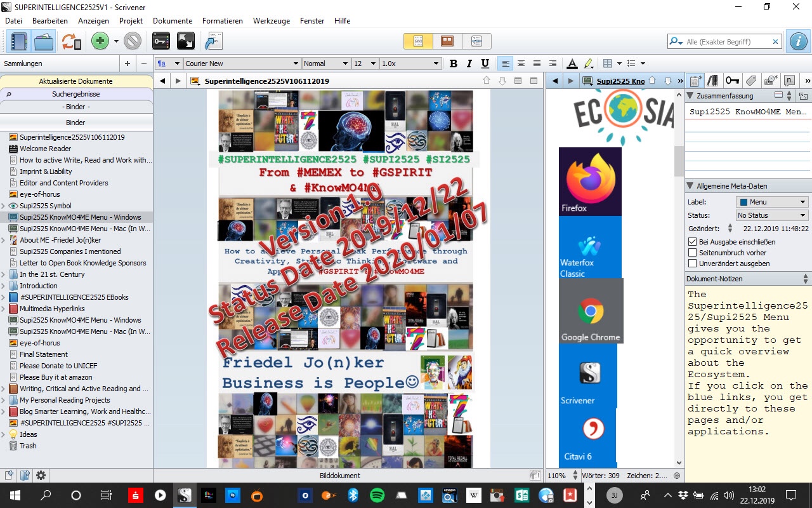
Task: Open the Formatieren menu
Action: [x=222, y=21]
